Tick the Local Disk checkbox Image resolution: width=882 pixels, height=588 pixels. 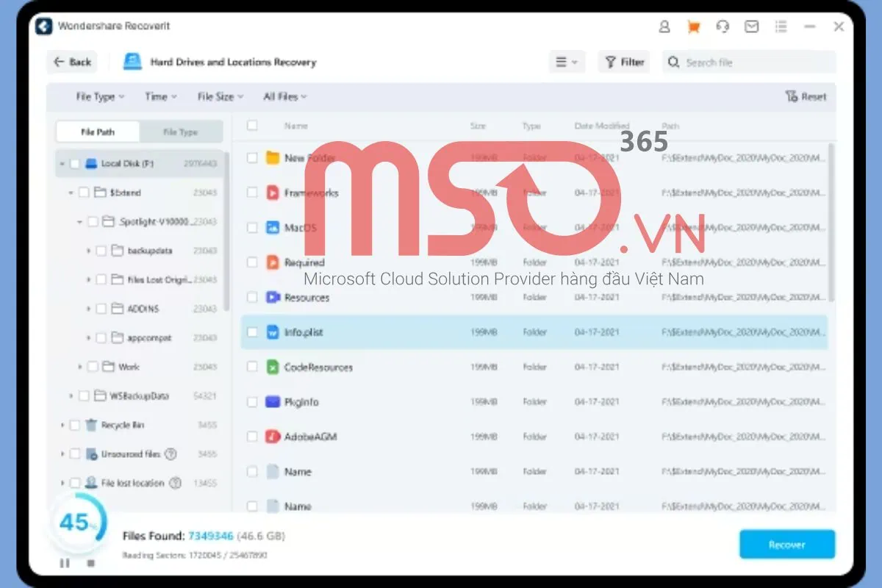click(x=74, y=164)
